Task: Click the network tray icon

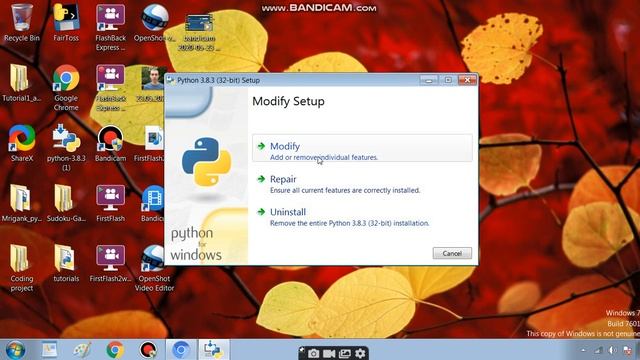Action: (x=598, y=350)
